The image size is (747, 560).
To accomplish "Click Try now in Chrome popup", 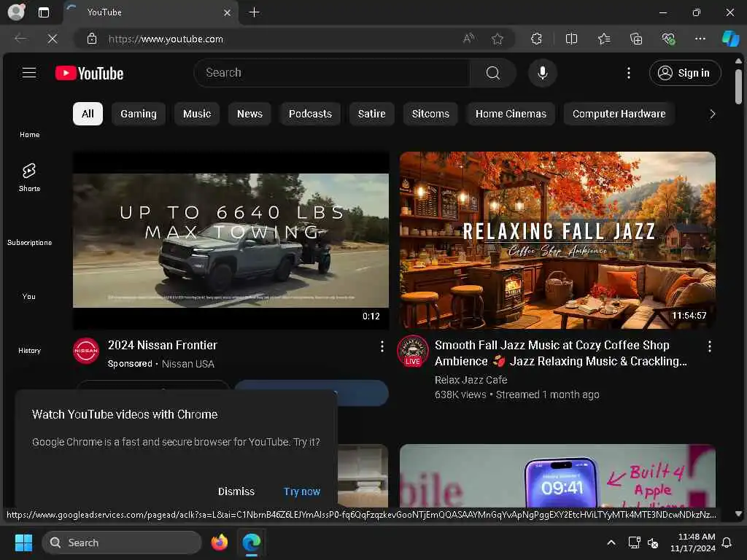I will click(301, 491).
